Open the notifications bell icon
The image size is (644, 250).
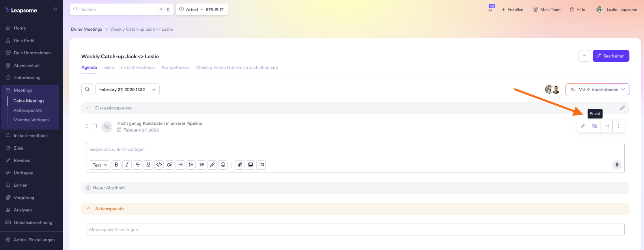490,9
